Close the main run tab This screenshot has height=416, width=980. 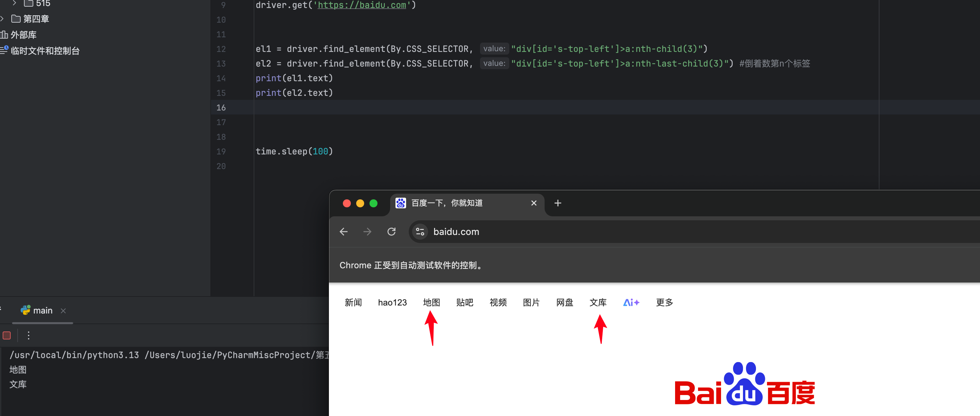click(x=64, y=311)
